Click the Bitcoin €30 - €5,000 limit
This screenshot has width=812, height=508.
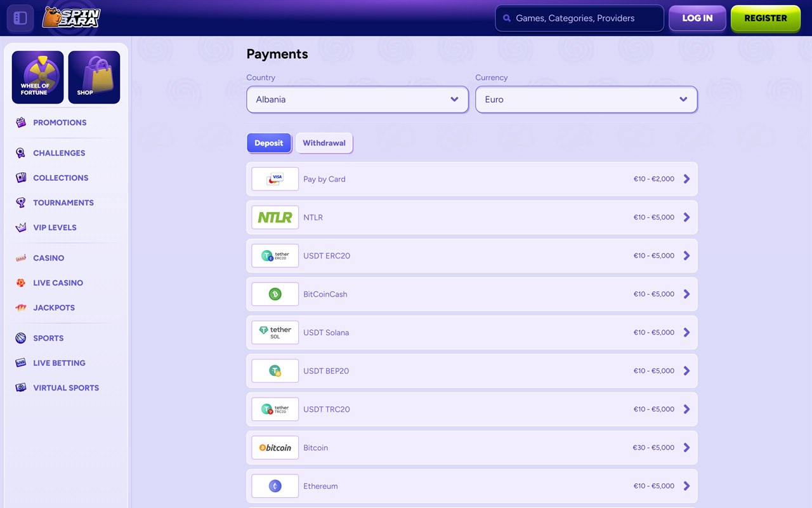tap(653, 448)
